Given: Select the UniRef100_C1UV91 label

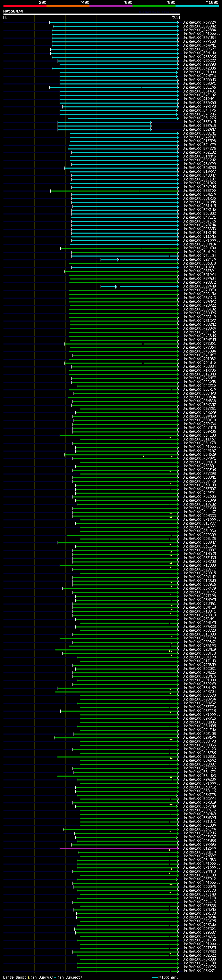Looking at the screenshot, I should pyautogui.click(x=199, y=267).
